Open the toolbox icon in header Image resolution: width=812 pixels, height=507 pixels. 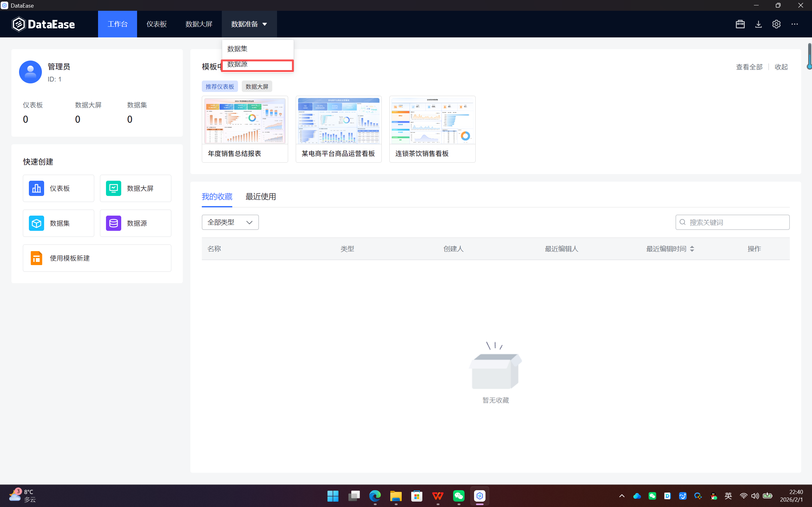click(740, 24)
